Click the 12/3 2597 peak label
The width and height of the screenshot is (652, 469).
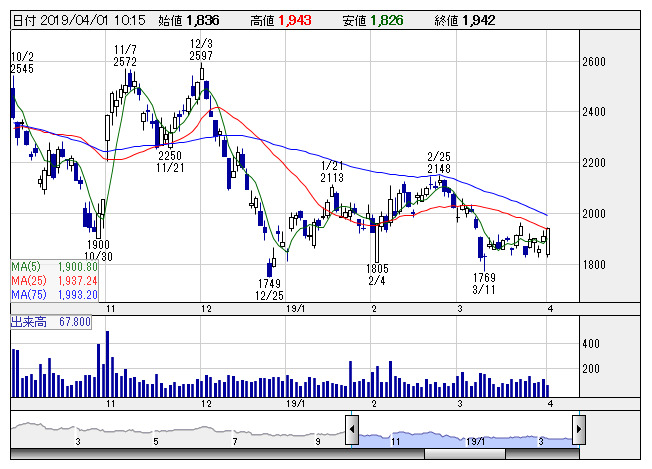pyautogui.click(x=201, y=50)
